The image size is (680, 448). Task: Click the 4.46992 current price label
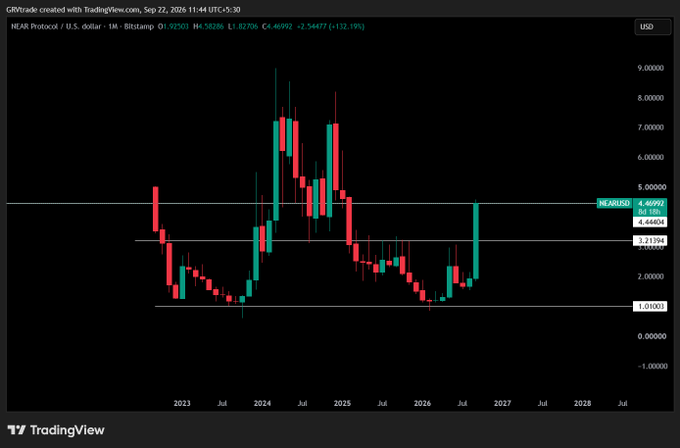[649, 203]
